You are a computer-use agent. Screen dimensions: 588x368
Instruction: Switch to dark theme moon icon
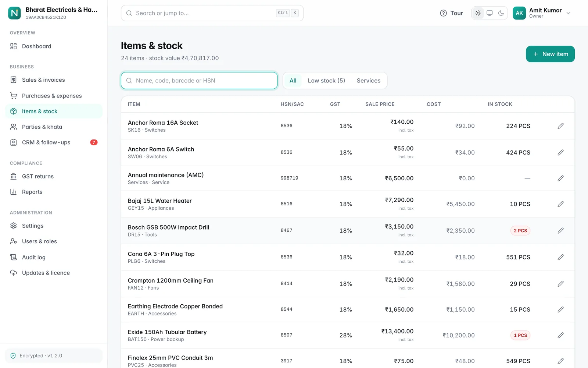click(501, 13)
